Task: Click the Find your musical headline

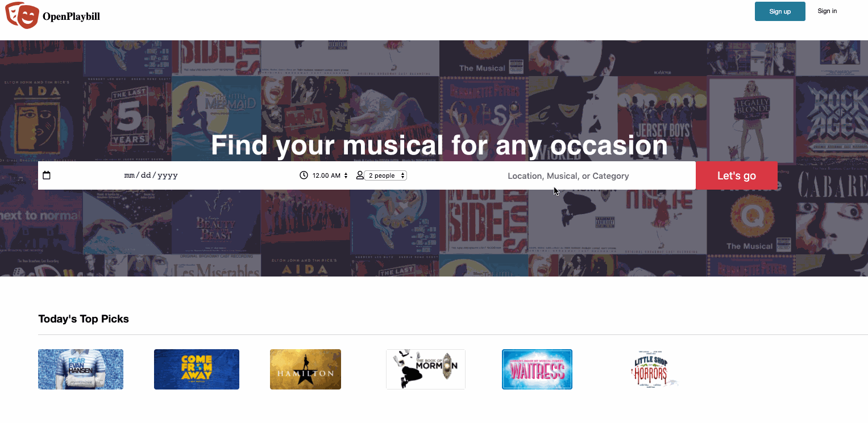Action: [x=439, y=145]
